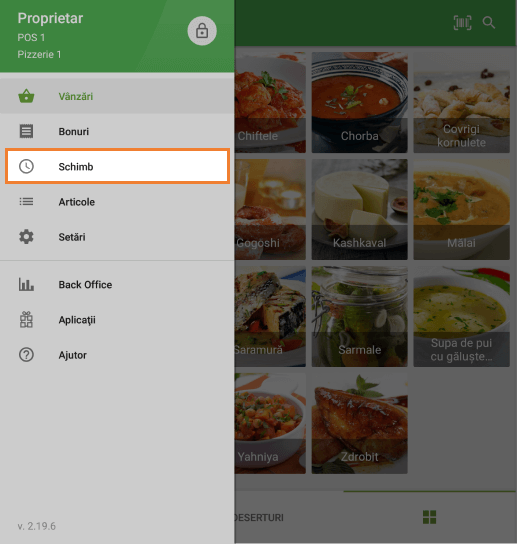This screenshot has height=544, width=517.
Task: Select the Vânzări basket icon
Action: pos(26,96)
